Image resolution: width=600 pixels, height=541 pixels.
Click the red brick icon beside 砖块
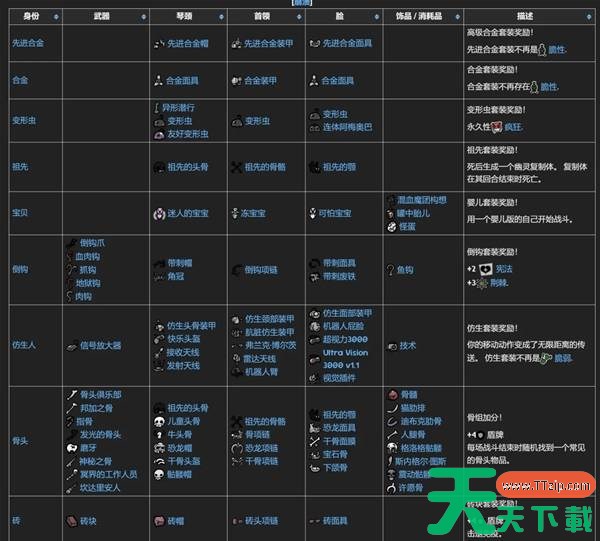point(72,521)
